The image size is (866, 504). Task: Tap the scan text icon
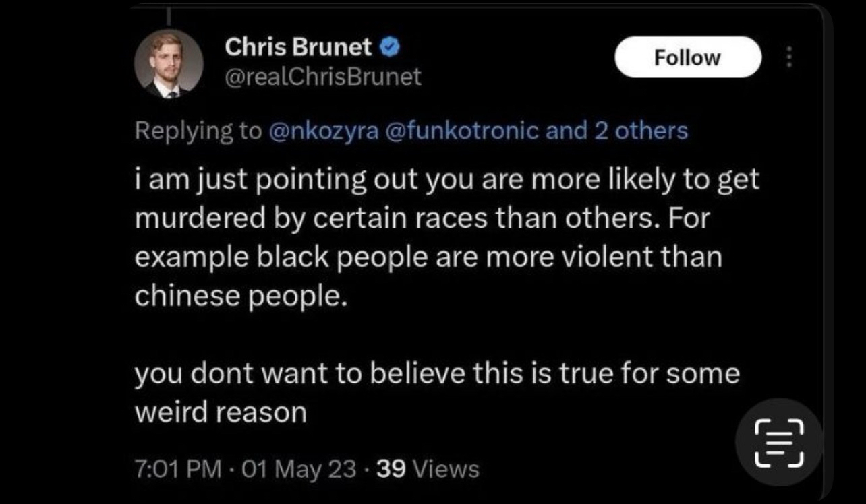click(x=778, y=443)
